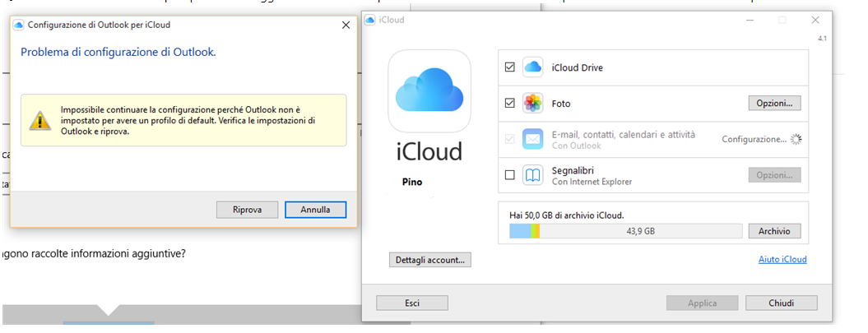Click the '43,9 GB' free space label
Image resolution: width=868 pixels, height=333 pixels.
coord(640,231)
